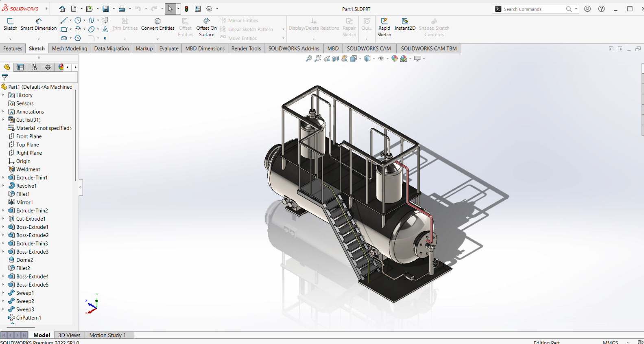Toggle the Select arrow tool
Image resolution: width=644 pixels, height=344 pixels.
pos(170,9)
